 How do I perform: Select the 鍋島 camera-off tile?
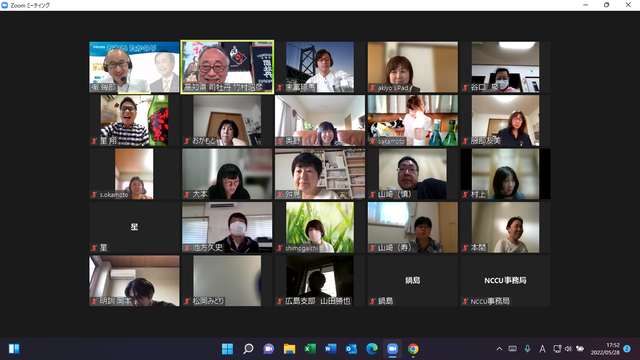click(x=413, y=281)
